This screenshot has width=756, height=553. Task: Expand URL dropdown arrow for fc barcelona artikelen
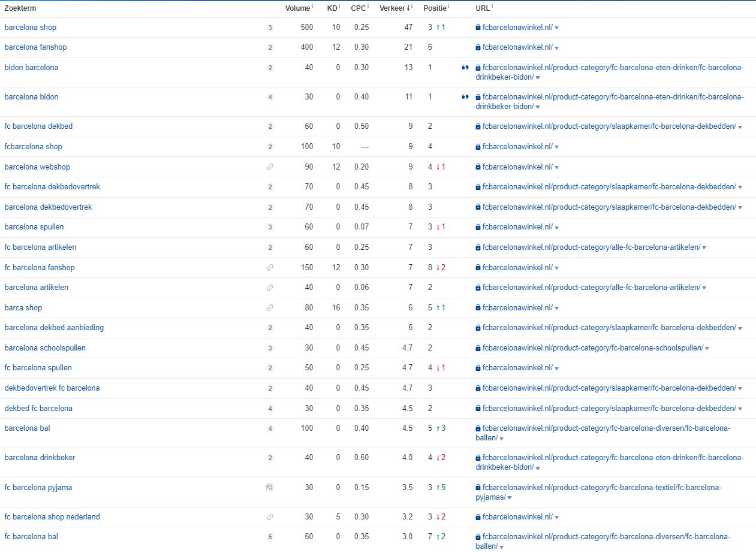click(x=704, y=248)
